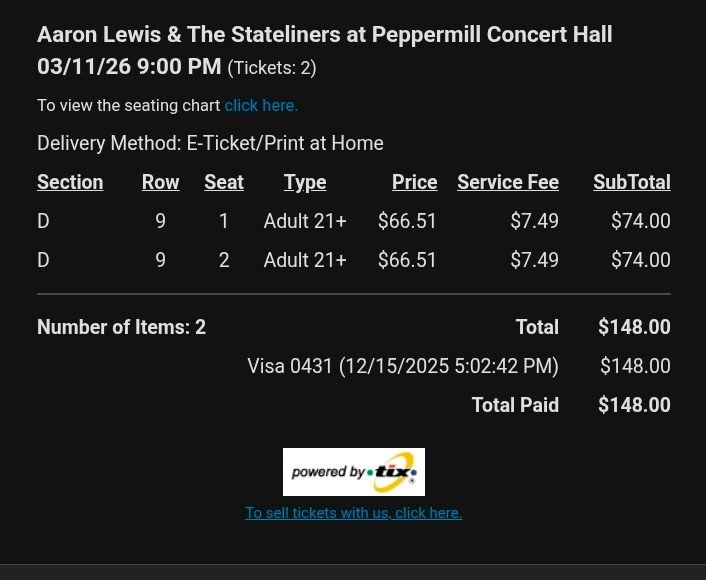Open the 'To sell tickets with us' link
The height and width of the screenshot is (580, 706).
pos(353,513)
